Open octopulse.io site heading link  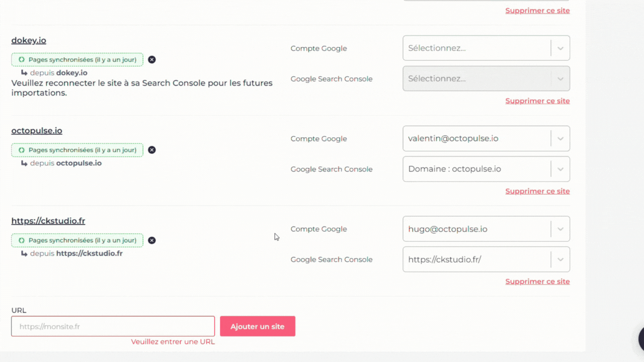[37, 131]
